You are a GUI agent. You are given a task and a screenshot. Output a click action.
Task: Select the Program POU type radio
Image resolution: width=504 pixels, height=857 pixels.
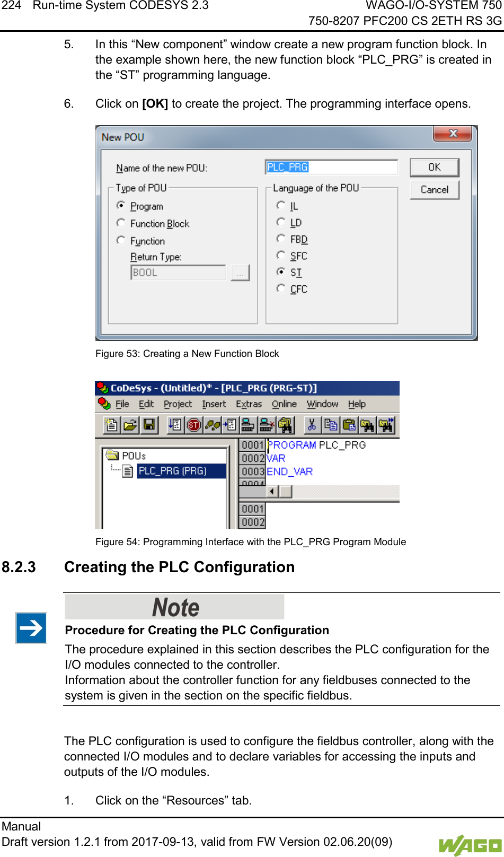(121, 206)
